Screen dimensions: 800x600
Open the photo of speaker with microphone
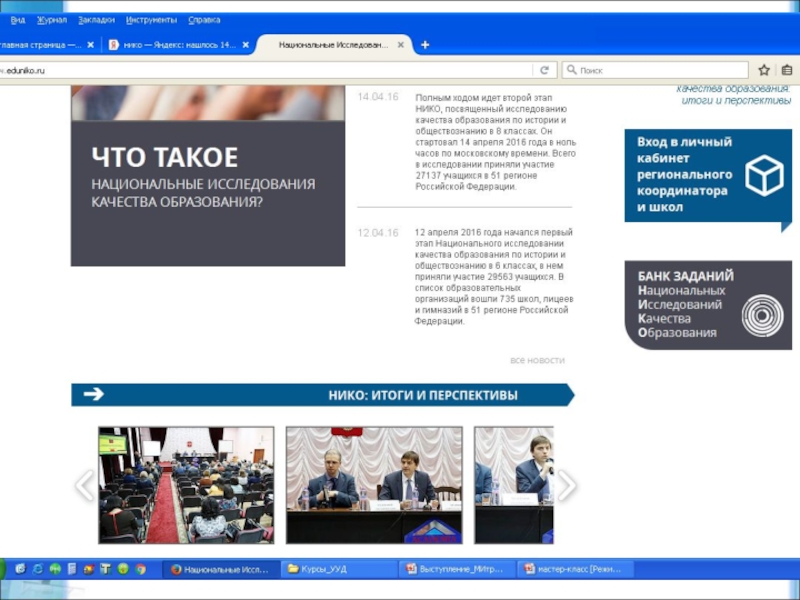(514, 485)
